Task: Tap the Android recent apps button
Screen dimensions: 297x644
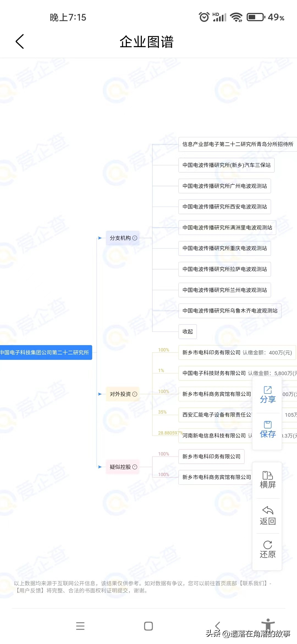Action: point(80,626)
